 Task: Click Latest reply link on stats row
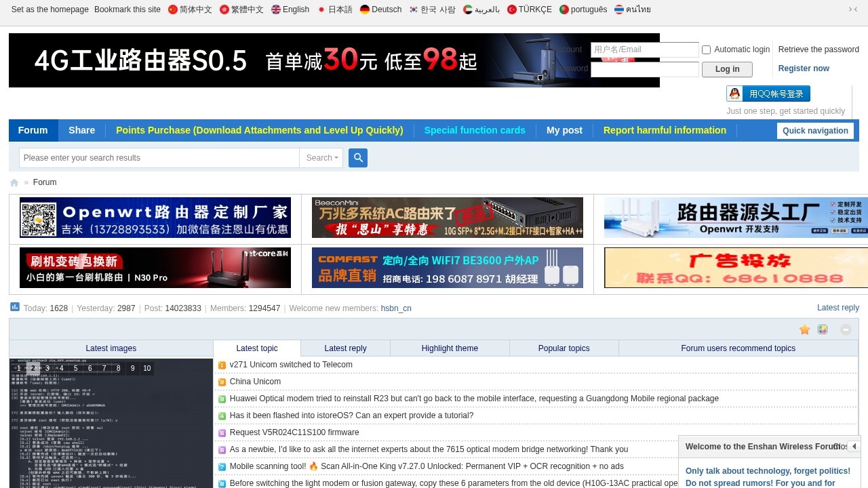tap(838, 308)
